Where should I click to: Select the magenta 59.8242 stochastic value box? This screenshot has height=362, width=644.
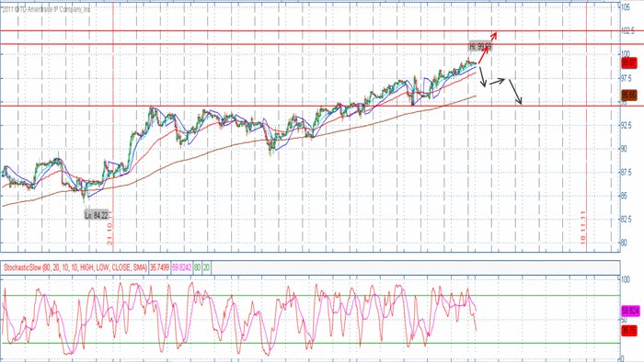181,267
